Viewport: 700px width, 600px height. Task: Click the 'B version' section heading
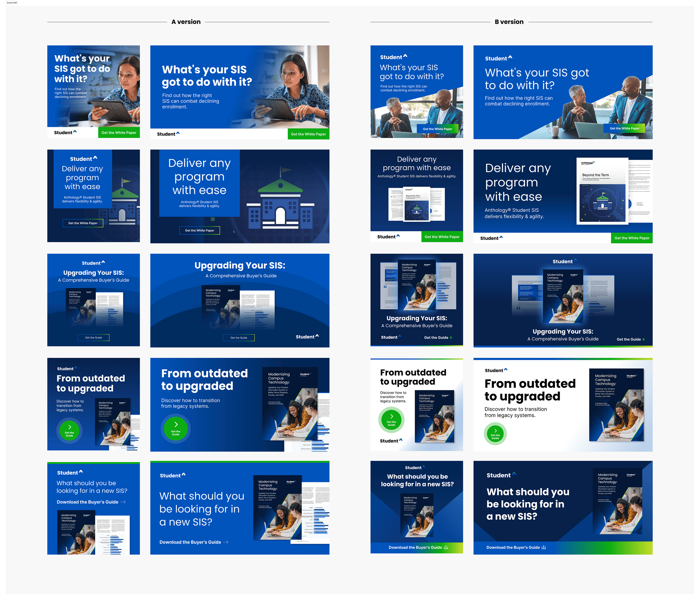509,22
